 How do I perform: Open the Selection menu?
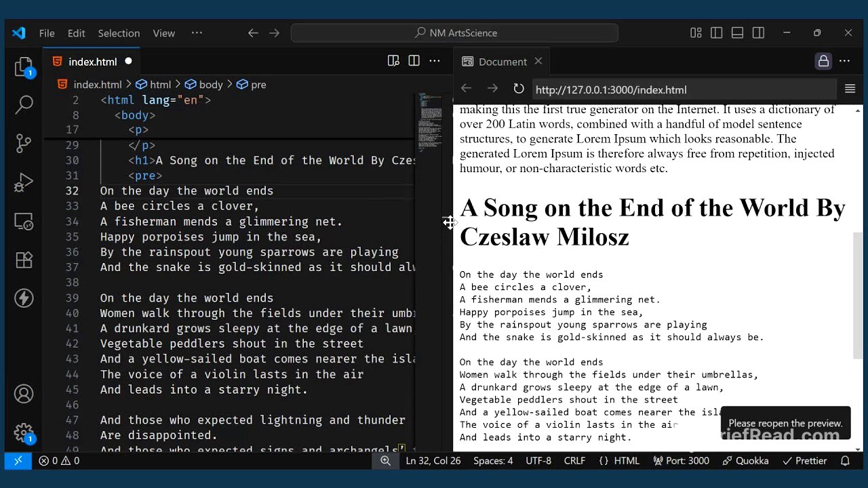click(119, 33)
